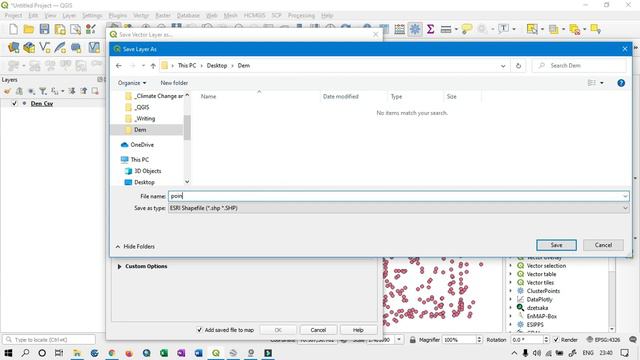This screenshot has width=640, height=360.
Task: Open the Database menu
Action: pyautogui.click(x=188, y=16)
